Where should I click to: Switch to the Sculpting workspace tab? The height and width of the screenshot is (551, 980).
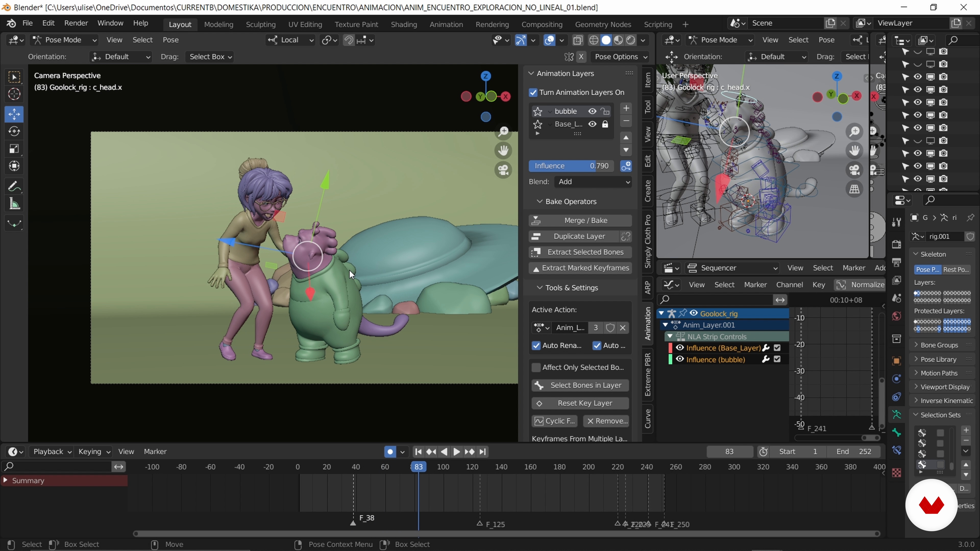(x=261, y=24)
